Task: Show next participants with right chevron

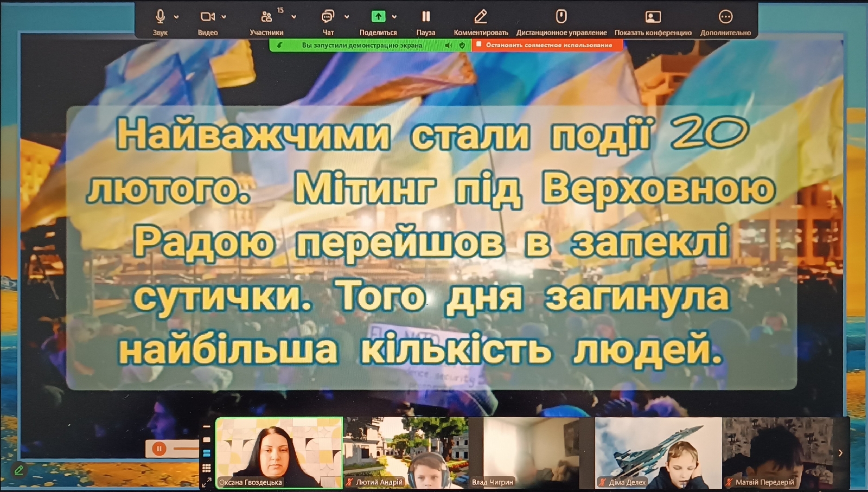Action: (840, 453)
